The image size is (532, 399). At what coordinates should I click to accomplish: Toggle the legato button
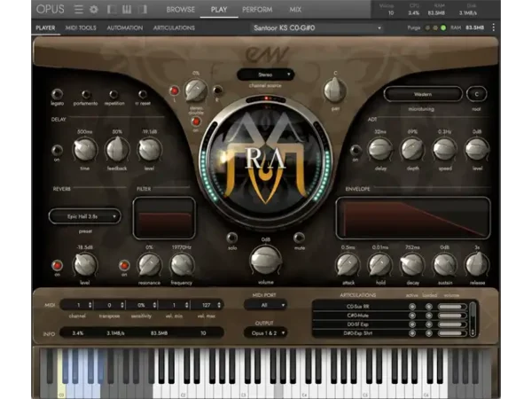57,94
